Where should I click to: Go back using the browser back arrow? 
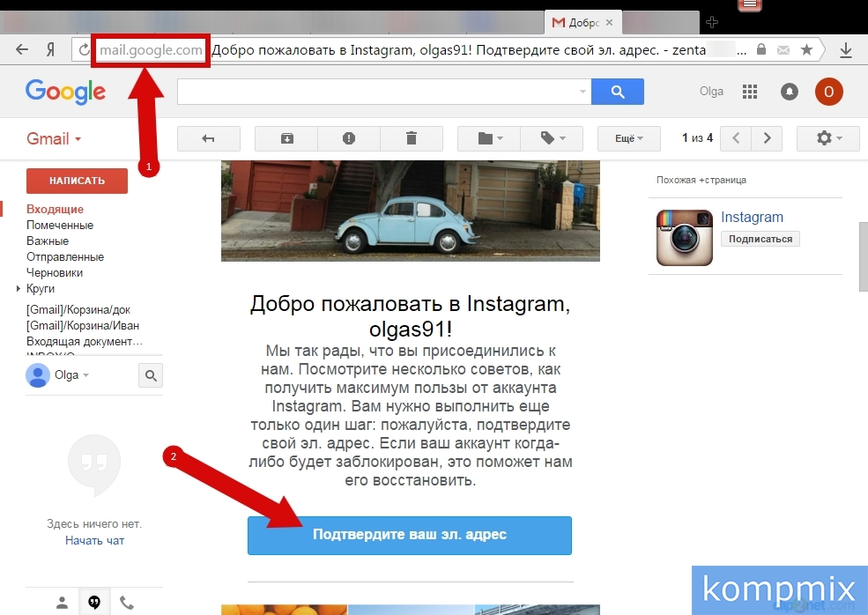(21, 50)
